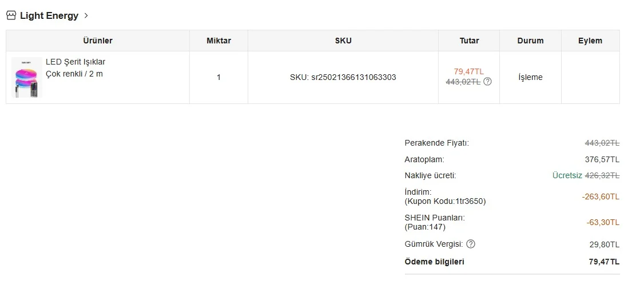Open the LED Şerit Işıklar product link
The height and width of the screenshot is (281, 644).
pyautogui.click(x=75, y=62)
